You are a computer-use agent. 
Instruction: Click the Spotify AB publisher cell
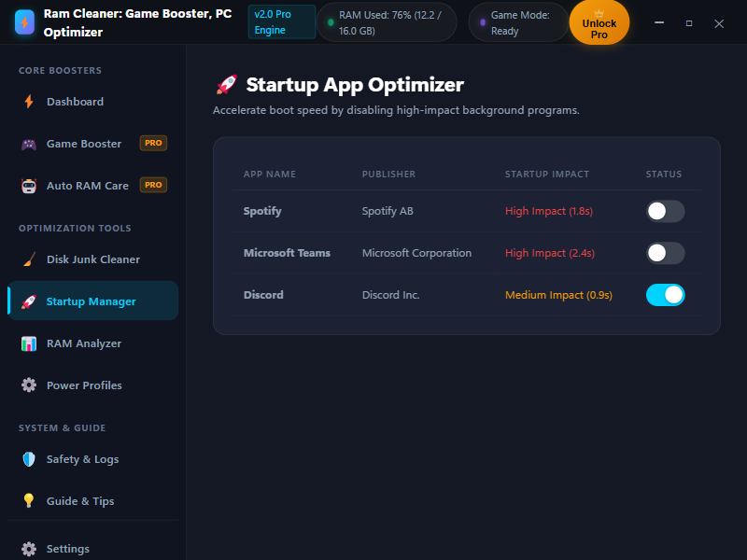(388, 211)
